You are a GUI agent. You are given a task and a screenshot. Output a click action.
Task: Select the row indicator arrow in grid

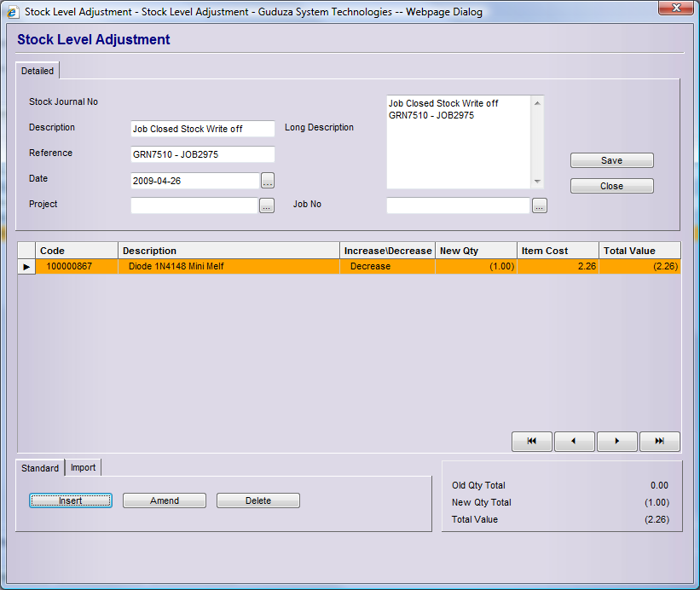(x=26, y=267)
